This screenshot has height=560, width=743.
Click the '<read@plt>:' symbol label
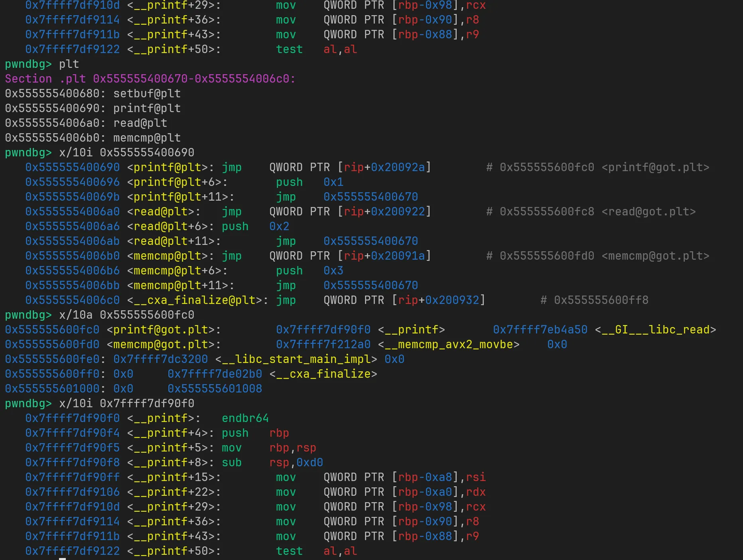(x=164, y=212)
